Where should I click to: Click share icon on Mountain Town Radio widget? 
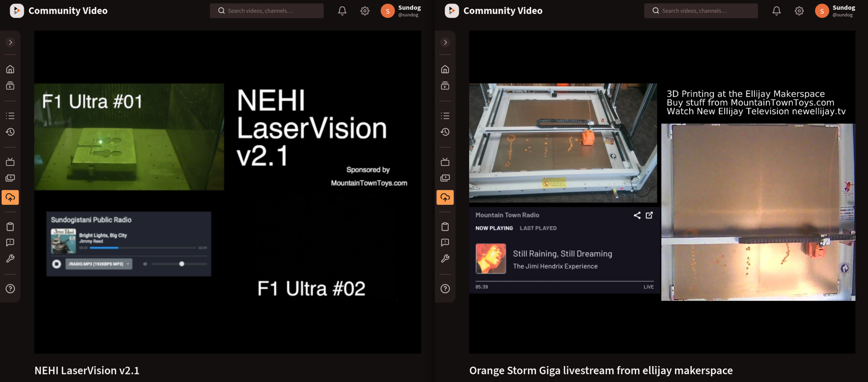(637, 215)
